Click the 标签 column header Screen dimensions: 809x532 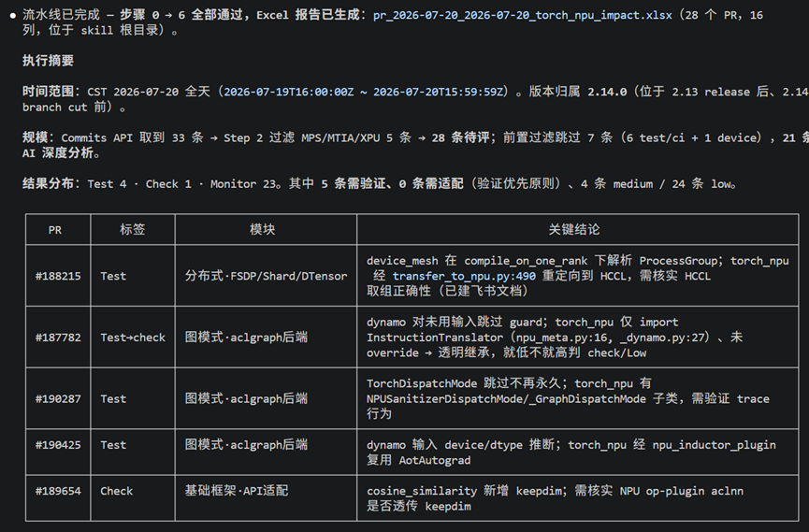[133, 229]
